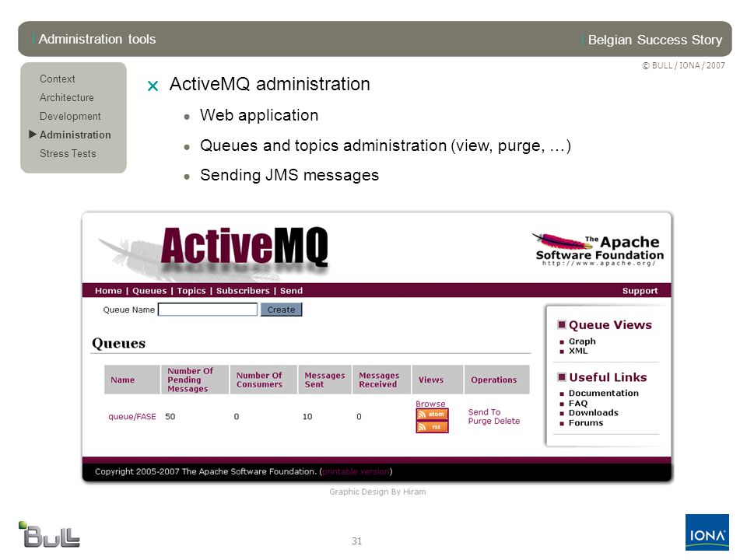The image size is (747, 560).
Task: Click the Create button
Action: 281,310
